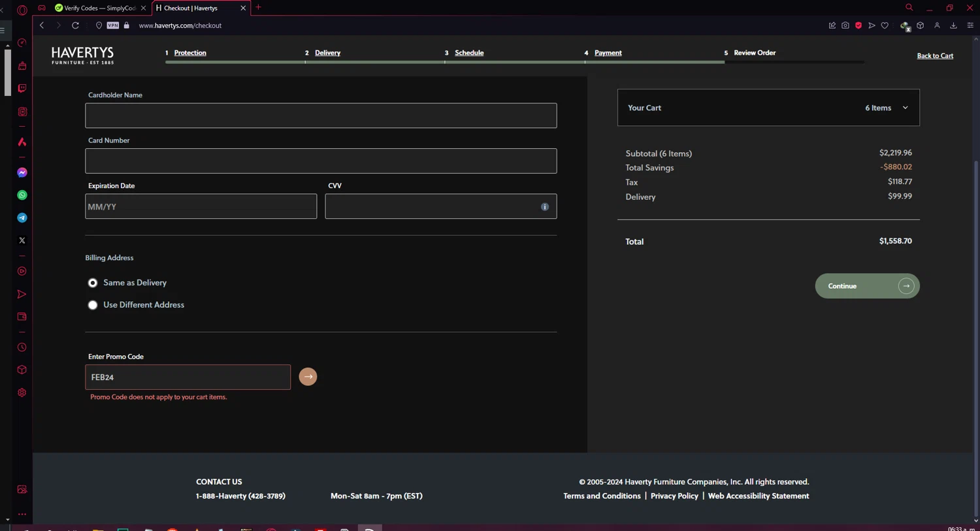Open Telegram in the sidebar
Viewport: 980px width, 531px height.
(22, 217)
